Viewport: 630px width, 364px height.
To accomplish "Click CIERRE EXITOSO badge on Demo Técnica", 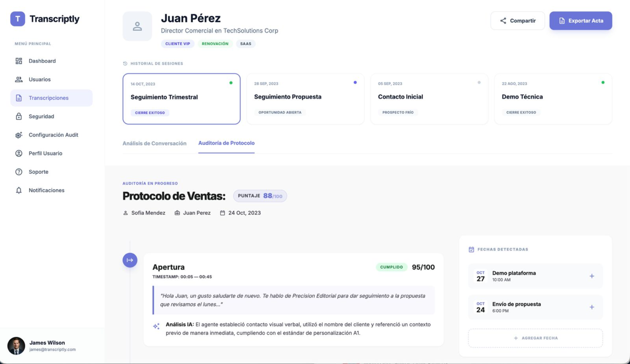I will tap(521, 112).
